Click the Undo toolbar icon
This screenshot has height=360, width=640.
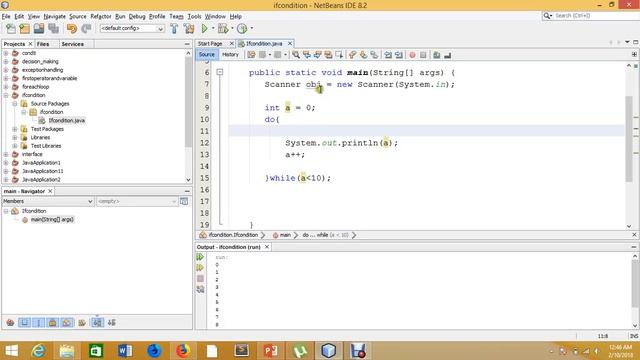[72, 29]
